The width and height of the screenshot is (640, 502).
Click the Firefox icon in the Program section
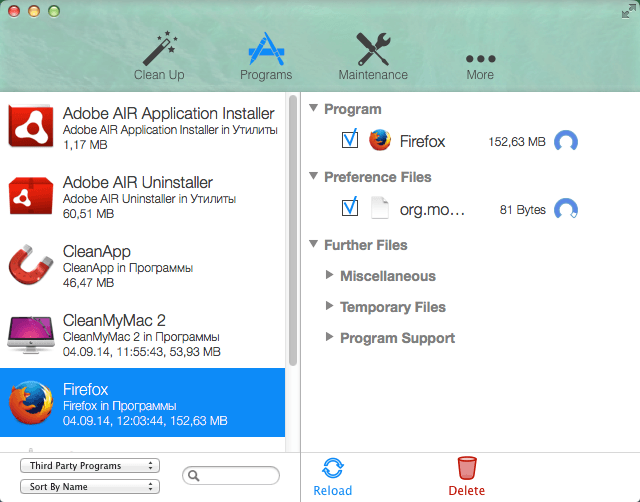380,140
